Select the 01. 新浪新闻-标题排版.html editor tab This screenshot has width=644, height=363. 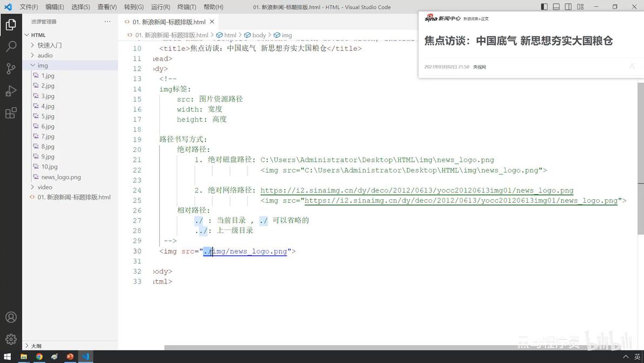169,22
